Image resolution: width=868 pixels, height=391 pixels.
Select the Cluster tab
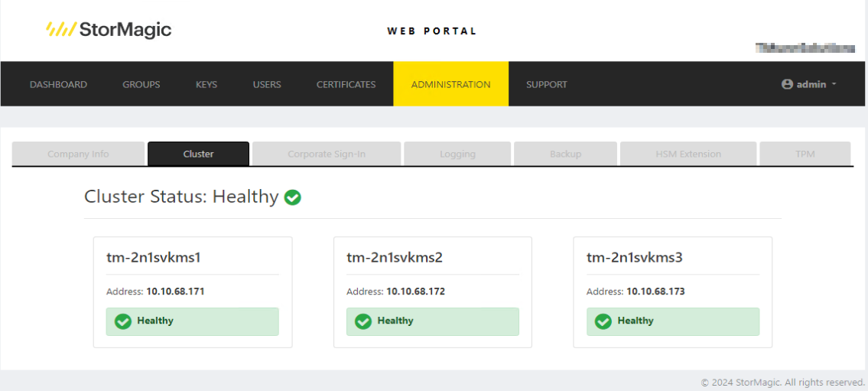[x=198, y=154]
